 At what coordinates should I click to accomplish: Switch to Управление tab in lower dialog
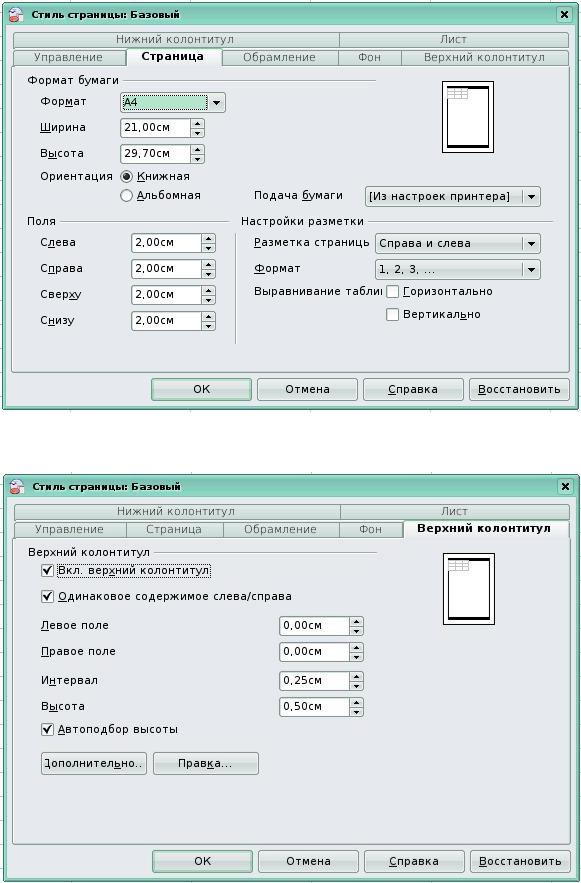point(70,529)
